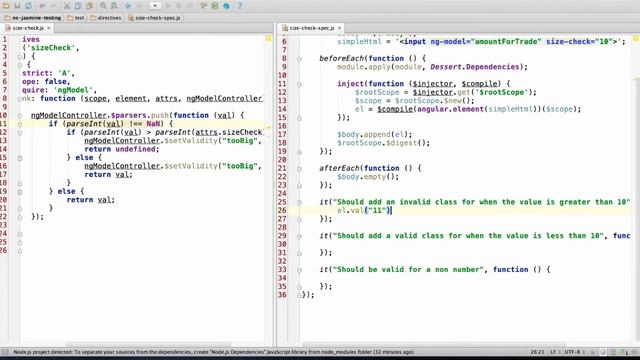Screen dimensions: 640x360
Task: Switch to size-check-spec.js editor tab
Action: click(x=312, y=28)
